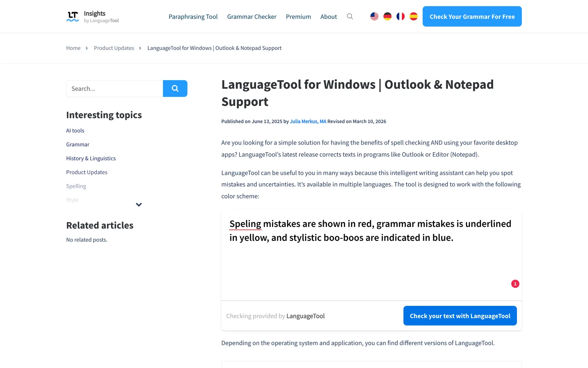The height and width of the screenshot is (368, 588).
Task: Open History & Linguistics topic
Action: click(91, 158)
